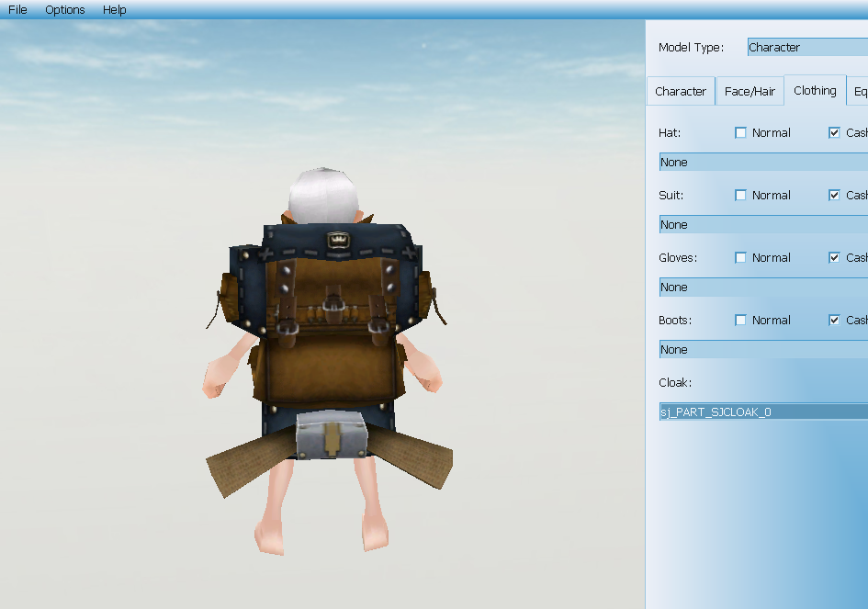
Task: Switch to the Character tab
Action: (x=681, y=92)
